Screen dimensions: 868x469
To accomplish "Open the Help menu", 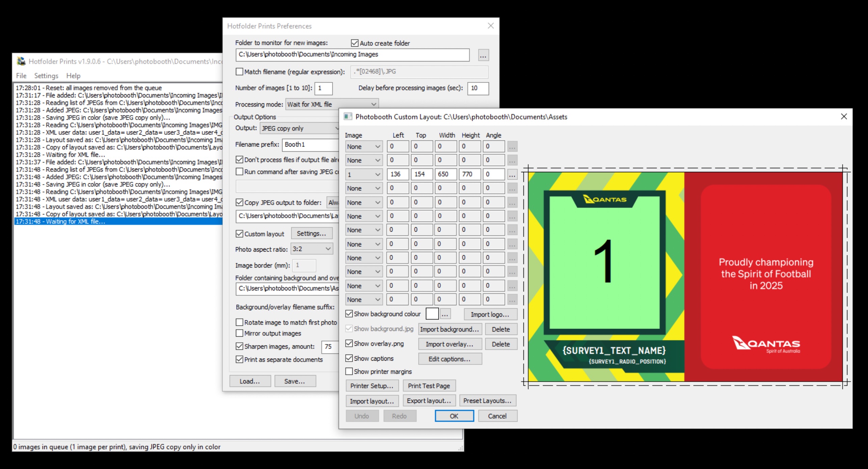I will pos(73,76).
